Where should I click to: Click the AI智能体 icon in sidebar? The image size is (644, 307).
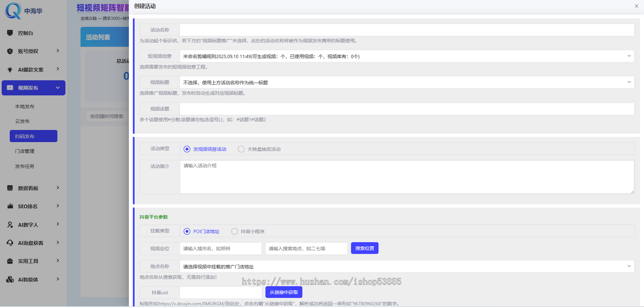(10, 280)
